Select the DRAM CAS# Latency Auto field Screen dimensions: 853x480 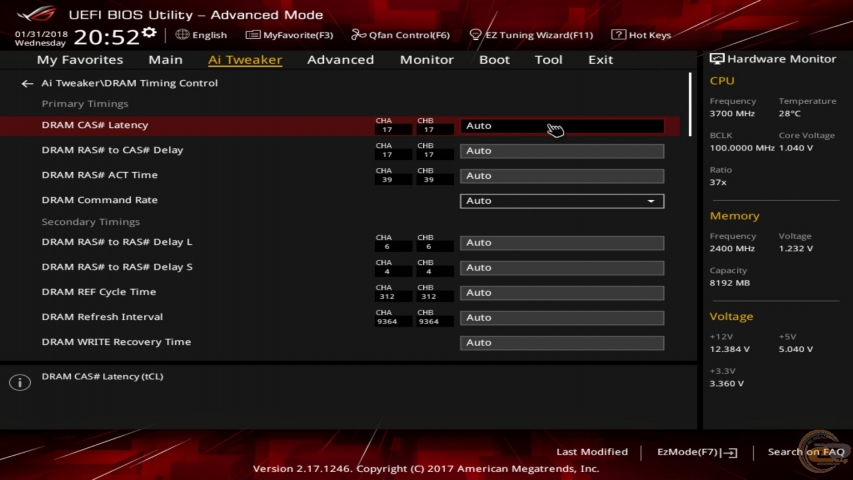[562, 126]
